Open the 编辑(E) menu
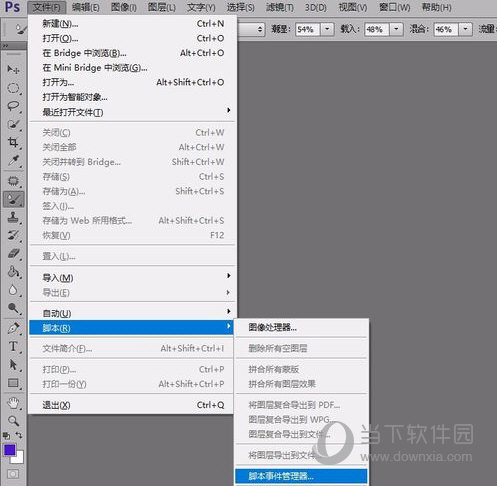This screenshot has width=497, height=486. click(86, 7)
